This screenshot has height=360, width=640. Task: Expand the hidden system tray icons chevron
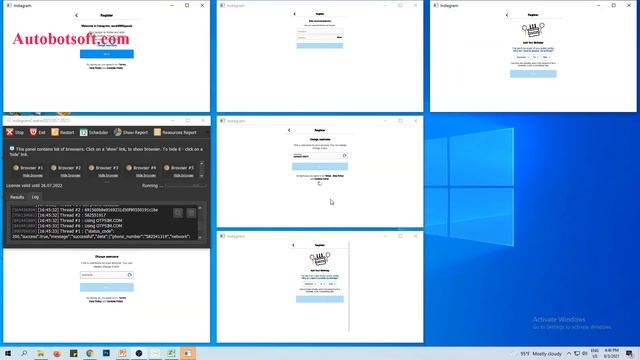tap(569, 353)
